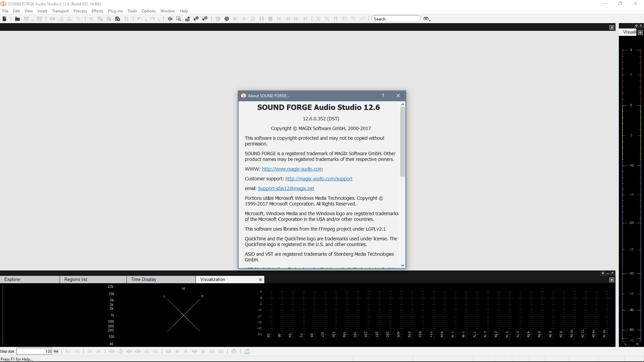The width and height of the screenshot is (644, 362).
Task: Toggle Loop playback icon
Action: 253,19
